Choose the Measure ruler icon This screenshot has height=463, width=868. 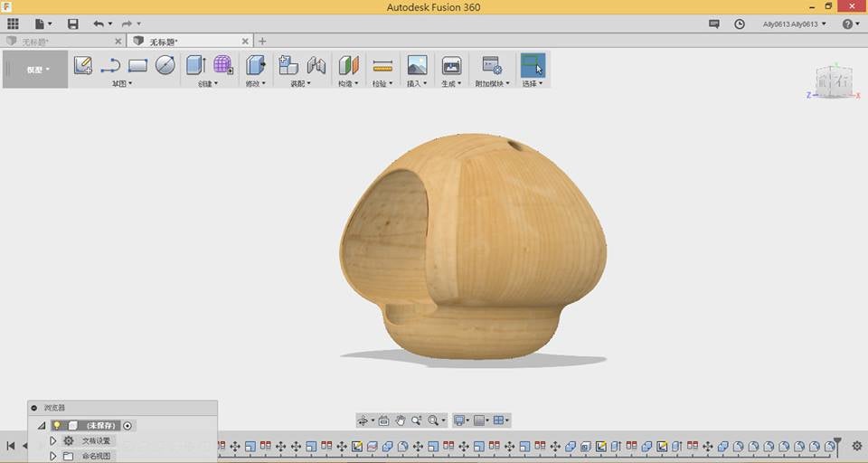[x=382, y=66]
